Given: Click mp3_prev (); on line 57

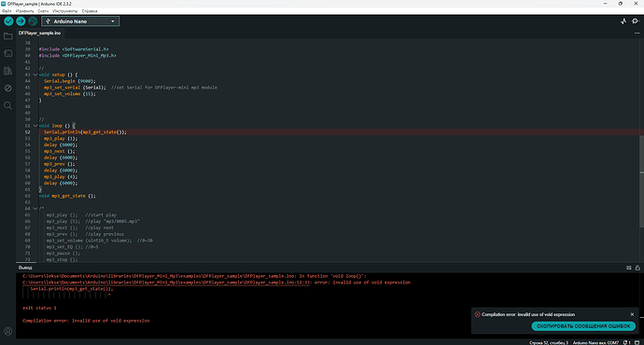Looking at the screenshot, I should pos(60,164).
